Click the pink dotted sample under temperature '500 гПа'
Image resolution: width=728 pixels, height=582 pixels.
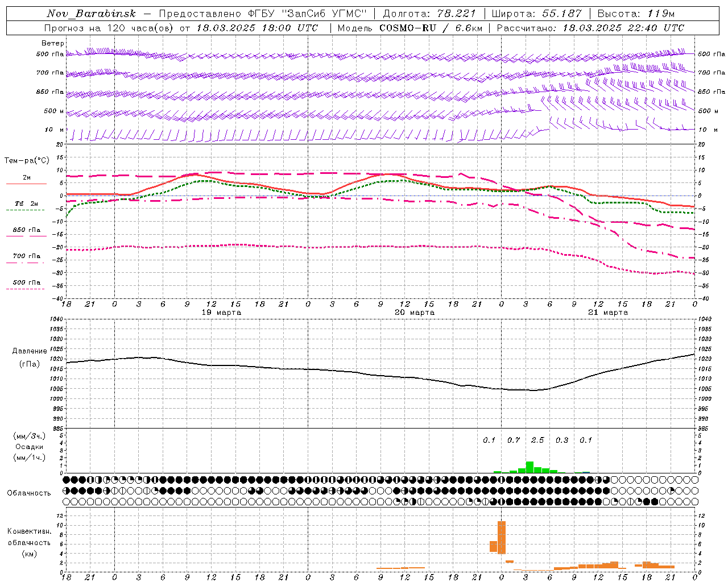(25, 289)
